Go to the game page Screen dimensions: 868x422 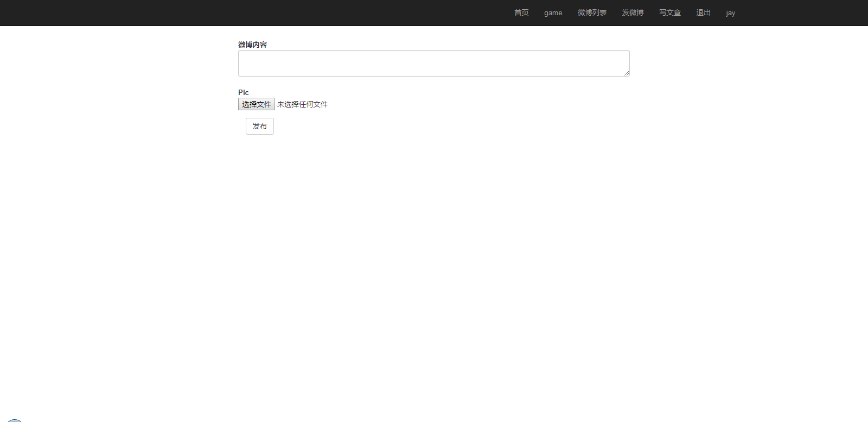[553, 12]
